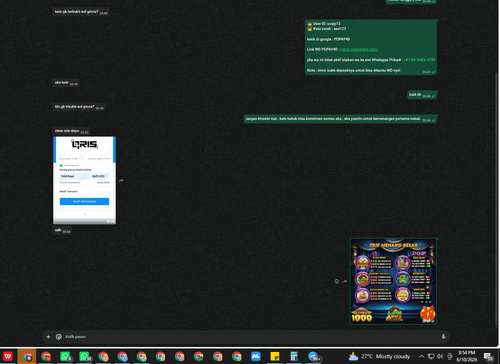This screenshot has height=364, width=500.
Task: Expand the hidden system tray icons chevron
Action: pyautogui.click(x=421, y=356)
